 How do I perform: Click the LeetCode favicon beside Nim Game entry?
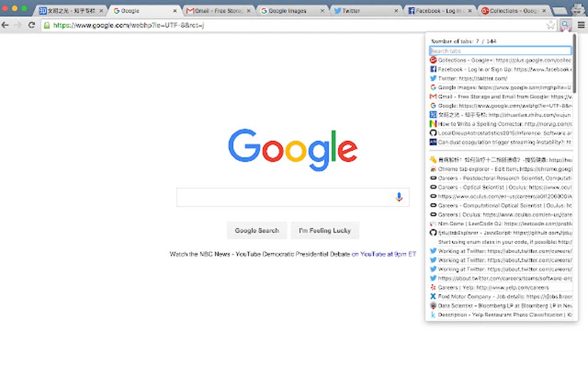(434, 223)
